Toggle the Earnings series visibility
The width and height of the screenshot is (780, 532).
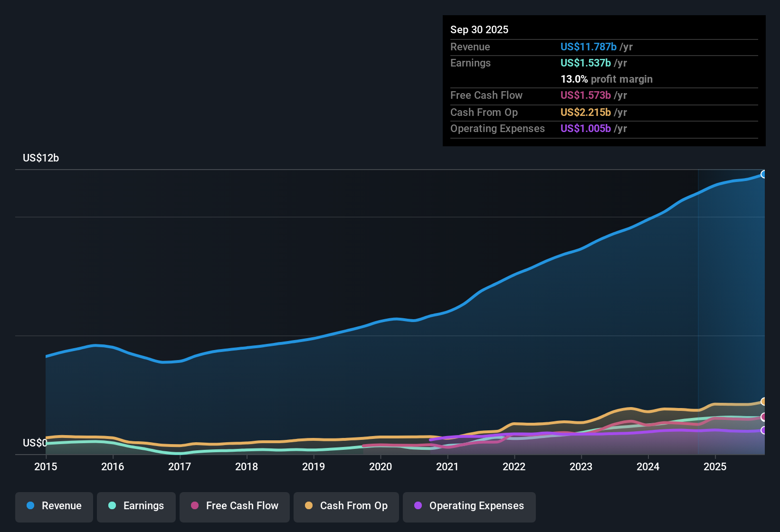pyautogui.click(x=136, y=506)
